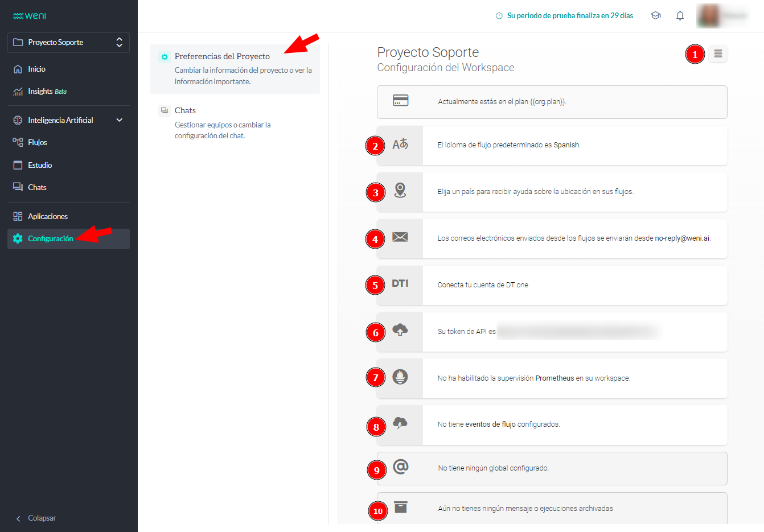Click the eventos de flujo link
This screenshot has height=532, width=764.
click(x=490, y=424)
